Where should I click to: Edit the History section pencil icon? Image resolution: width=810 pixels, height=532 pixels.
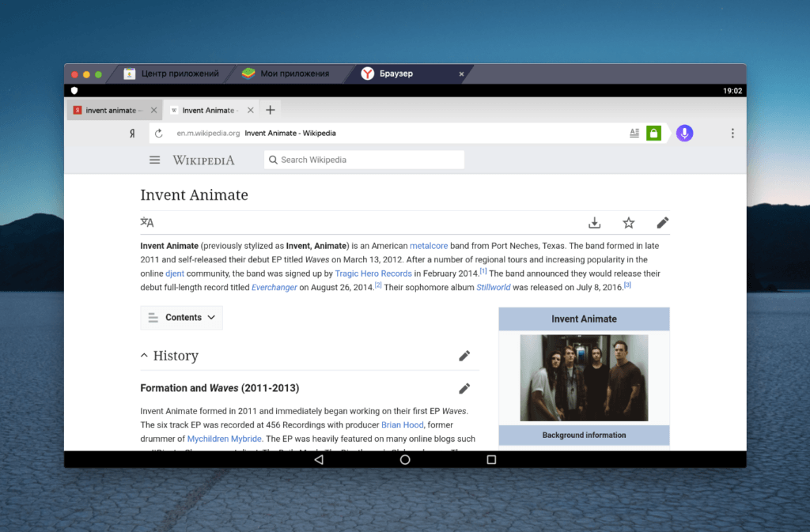point(464,356)
